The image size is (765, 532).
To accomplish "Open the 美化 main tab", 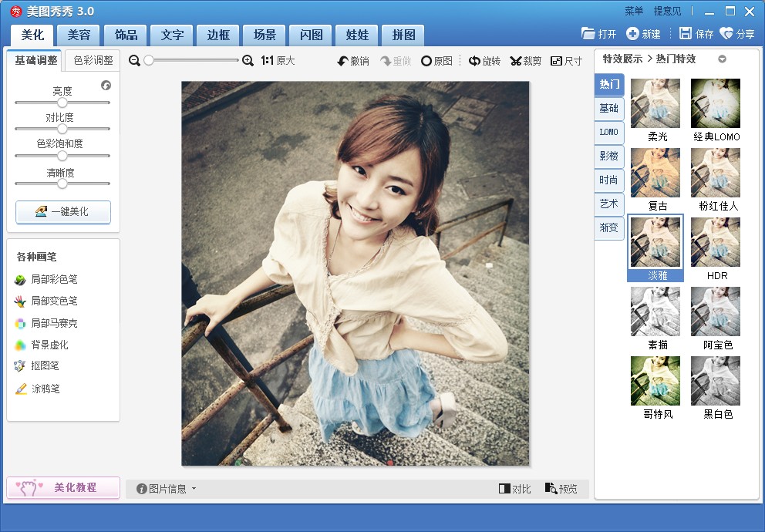I will (x=32, y=35).
